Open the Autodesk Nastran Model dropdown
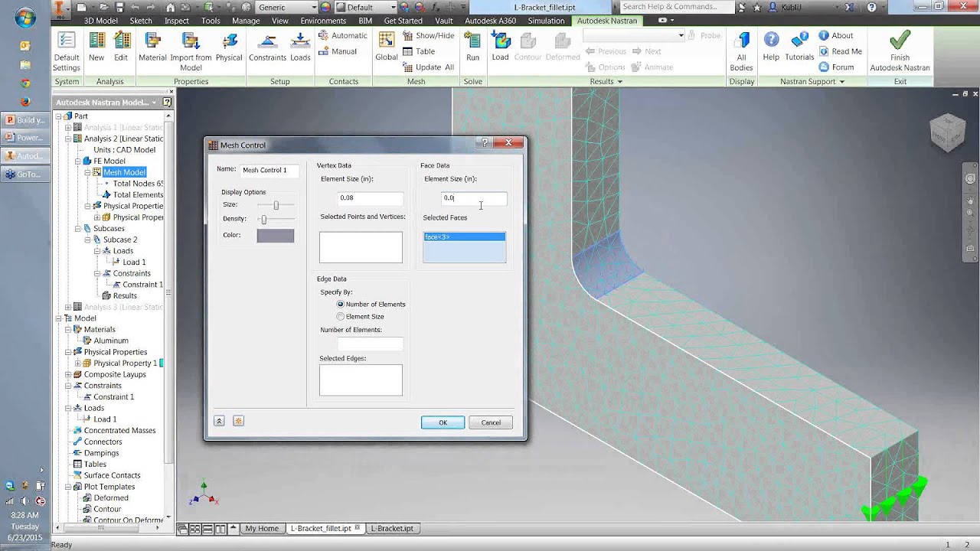The width and height of the screenshot is (980, 551). (x=154, y=103)
